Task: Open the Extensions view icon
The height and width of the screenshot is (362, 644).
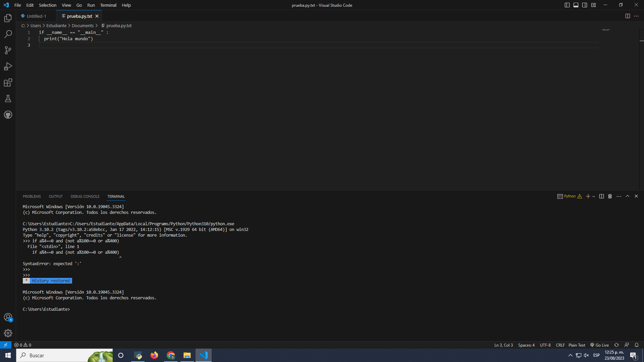Action: click(x=8, y=82)
